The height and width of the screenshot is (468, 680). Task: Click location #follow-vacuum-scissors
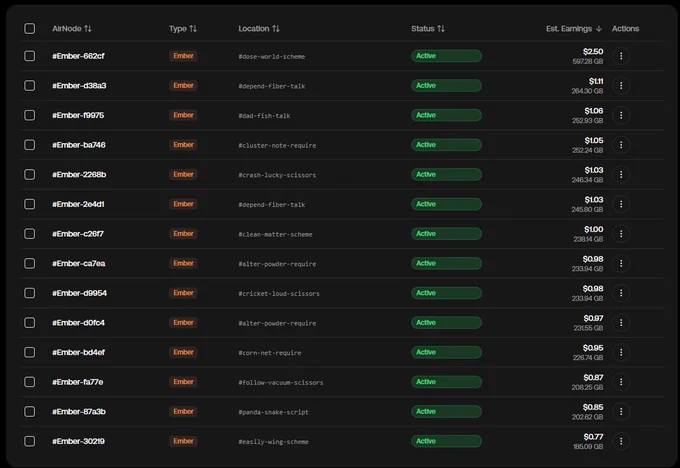click(x=281, y=383)
